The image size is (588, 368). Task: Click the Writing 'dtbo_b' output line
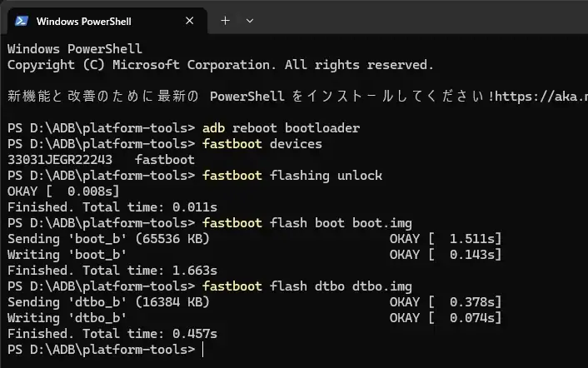(x=67, y=318)
